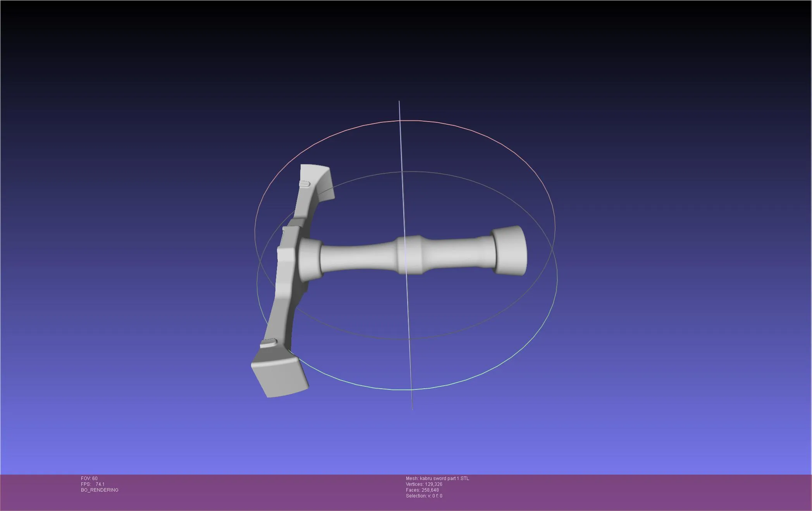
Task: Click the small slot near crossguard bottom
Action: coord(269,342)
